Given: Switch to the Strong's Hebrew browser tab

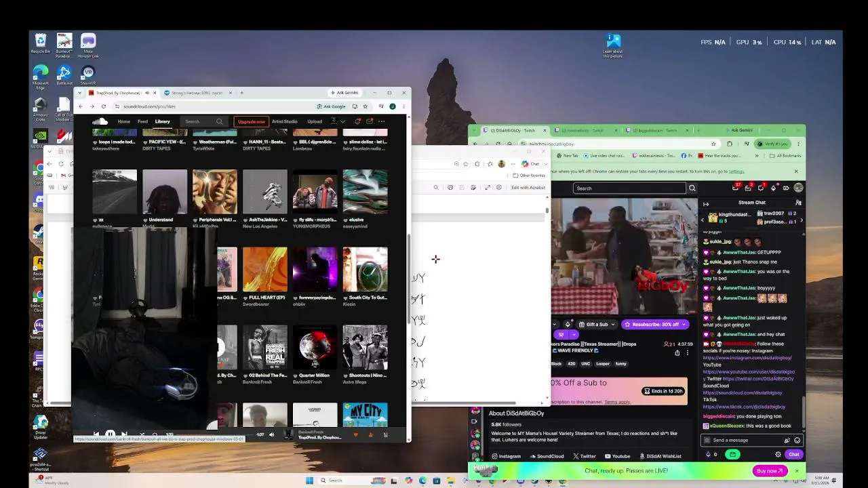Looking at the screenshot, I should (x=197, y=93).
